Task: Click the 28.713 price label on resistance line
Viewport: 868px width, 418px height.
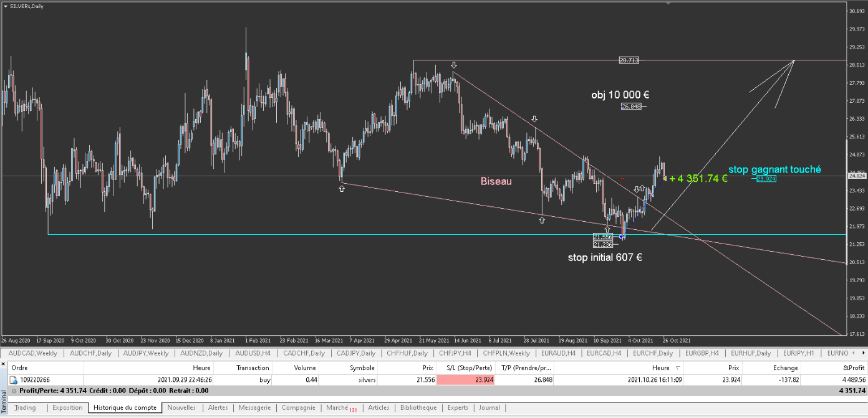Action: [629, 60]
